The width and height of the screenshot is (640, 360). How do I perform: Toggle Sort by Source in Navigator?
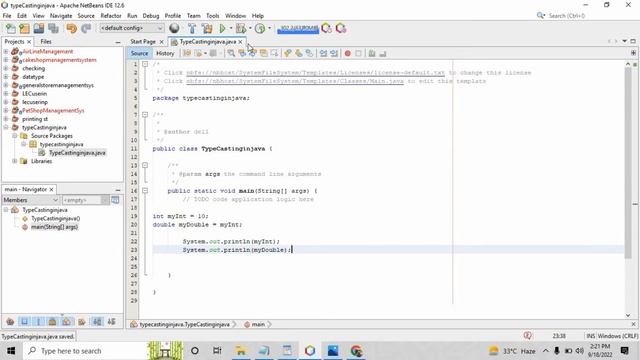pos(111,322)
